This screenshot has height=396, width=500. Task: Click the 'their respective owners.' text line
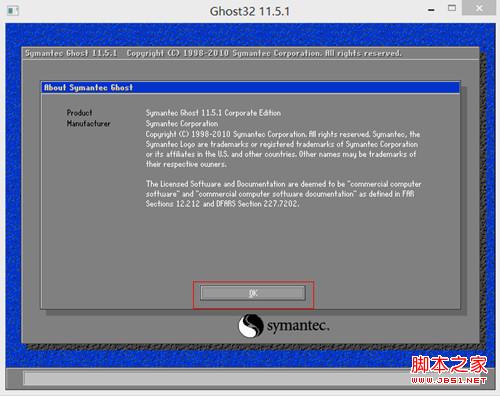pyautogui.click(x=186, y=164)
